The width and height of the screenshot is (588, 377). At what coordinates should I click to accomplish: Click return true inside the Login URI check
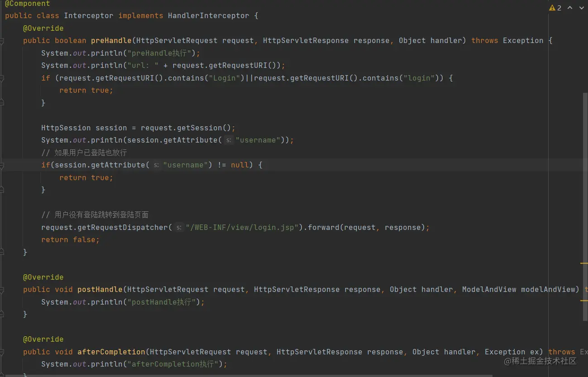point(86,91)
